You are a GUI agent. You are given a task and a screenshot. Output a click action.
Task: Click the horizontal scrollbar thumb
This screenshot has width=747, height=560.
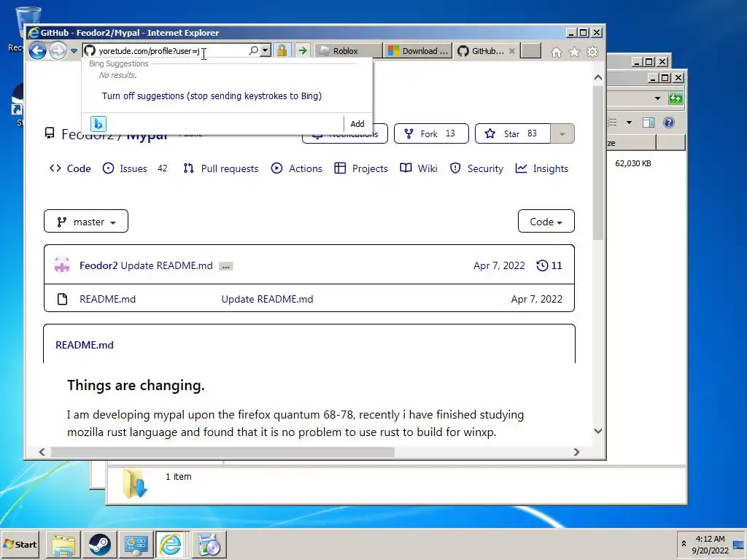(x=222, y=452)
